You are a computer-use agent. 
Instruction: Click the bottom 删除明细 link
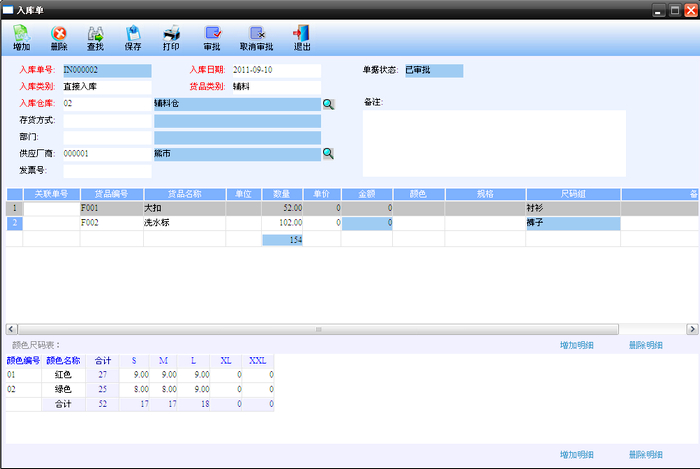click(646, 454)
